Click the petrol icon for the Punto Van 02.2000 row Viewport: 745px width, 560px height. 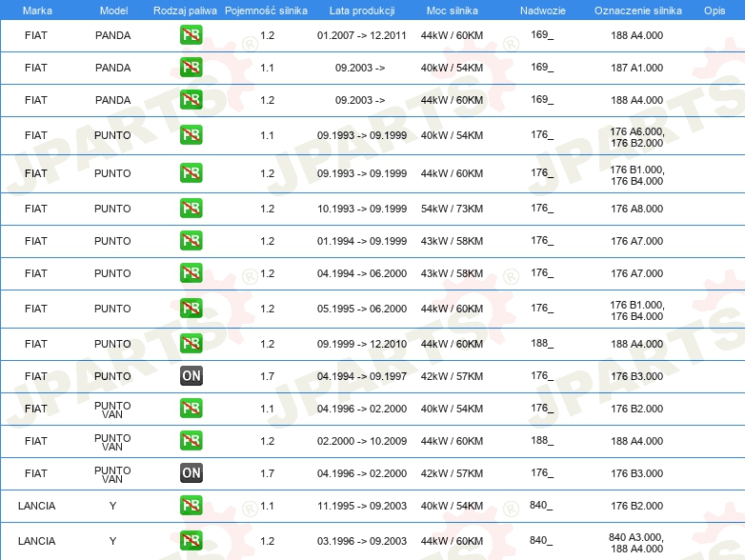tap(191, 441)
